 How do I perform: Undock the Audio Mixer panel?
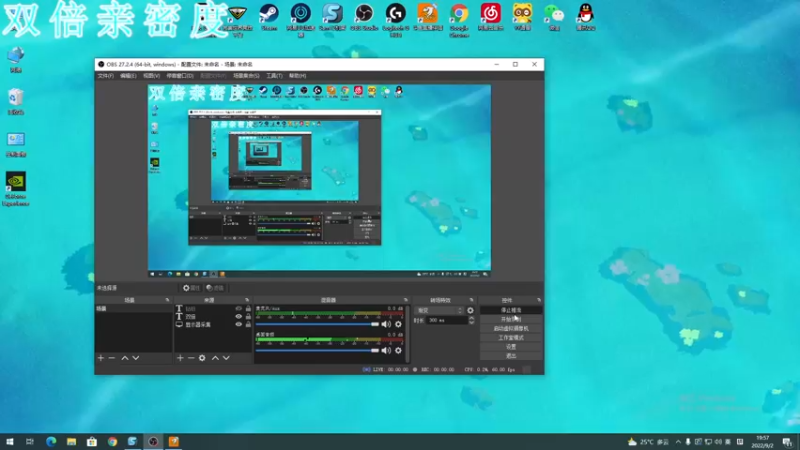click(x=406, y=300)
